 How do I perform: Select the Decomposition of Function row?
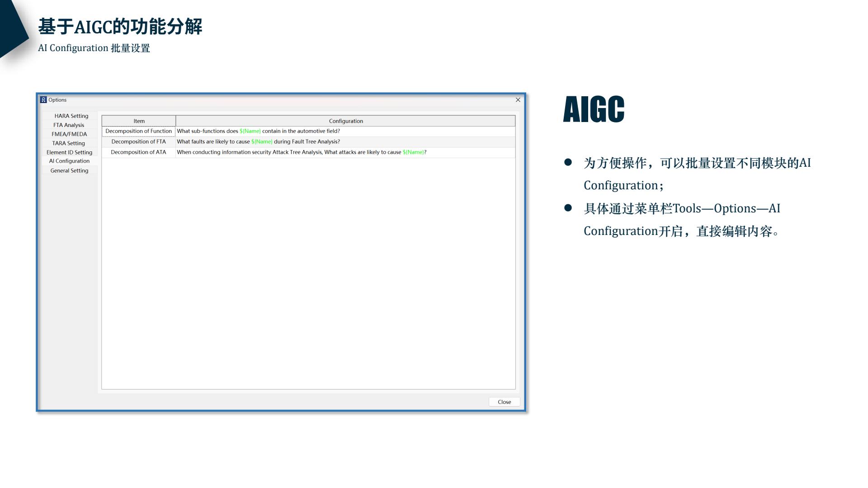[x=138, y=131]
